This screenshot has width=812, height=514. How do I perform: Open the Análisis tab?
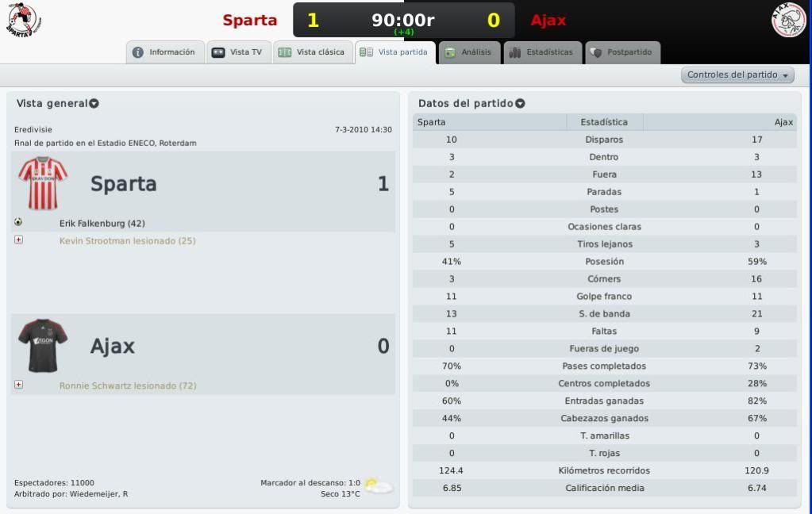pyautogui.click(x=470, y=52)
